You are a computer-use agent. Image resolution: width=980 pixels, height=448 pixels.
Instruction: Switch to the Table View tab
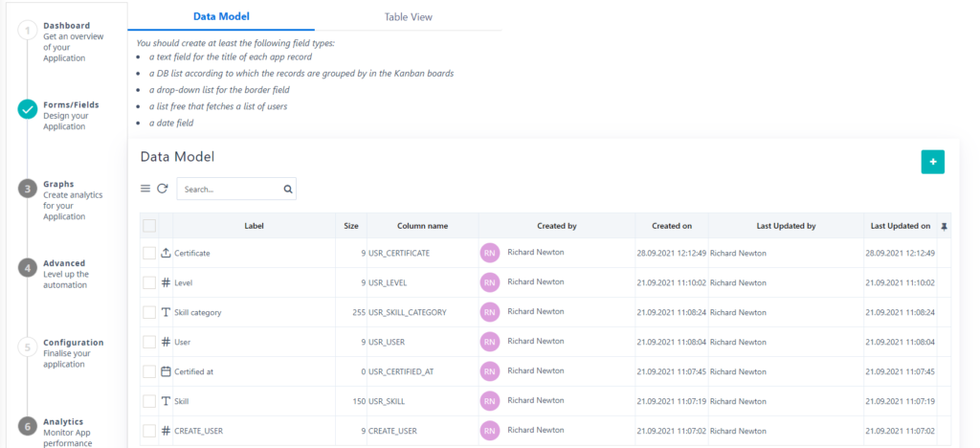click(408, 17)
